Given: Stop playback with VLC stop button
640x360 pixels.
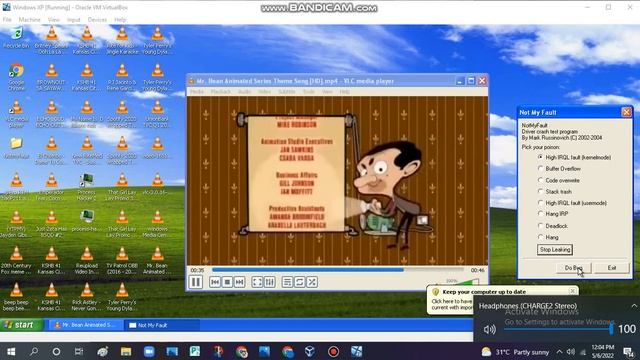Looking at the screenshot, I should (227, 282).
